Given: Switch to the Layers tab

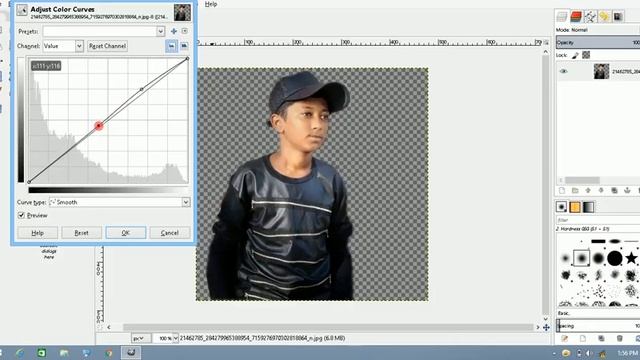Looking at the screenshot, I should (x=562, y=16).
